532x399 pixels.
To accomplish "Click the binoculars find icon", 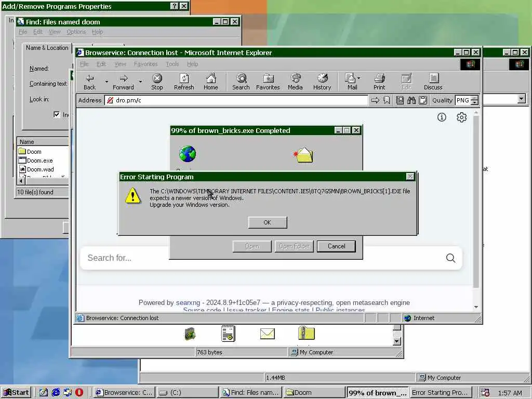I will tap(411, 100).
